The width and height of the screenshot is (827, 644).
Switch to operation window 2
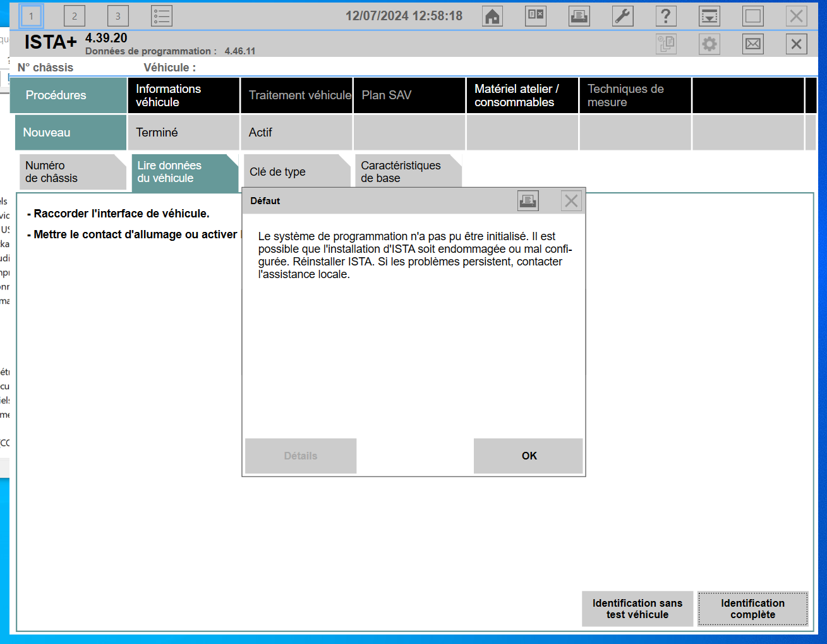click(x=75, y=16)
